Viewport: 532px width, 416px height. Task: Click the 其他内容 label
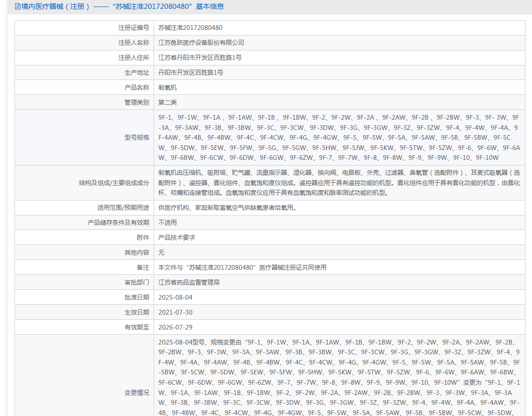click(x=137, y=253)
